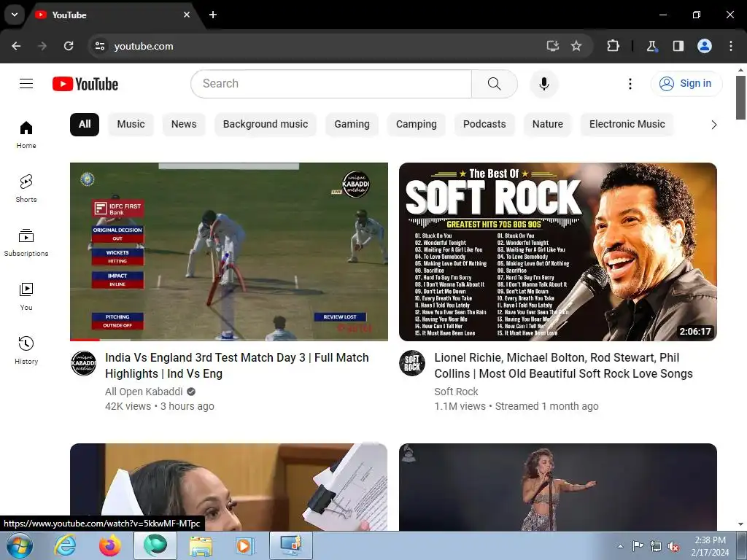Toggle the browser side panel

(678, 46)
